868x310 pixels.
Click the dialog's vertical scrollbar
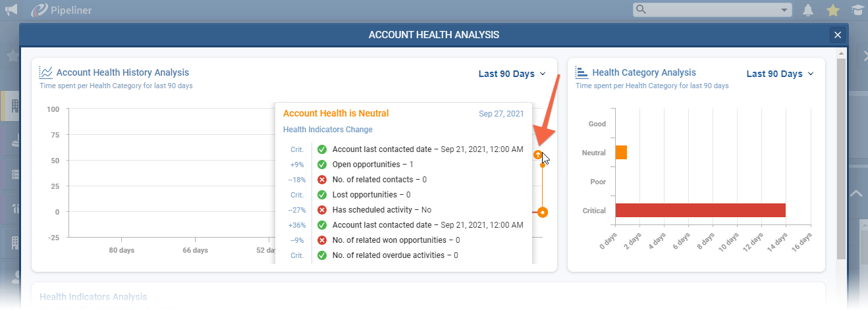point(840,158)
